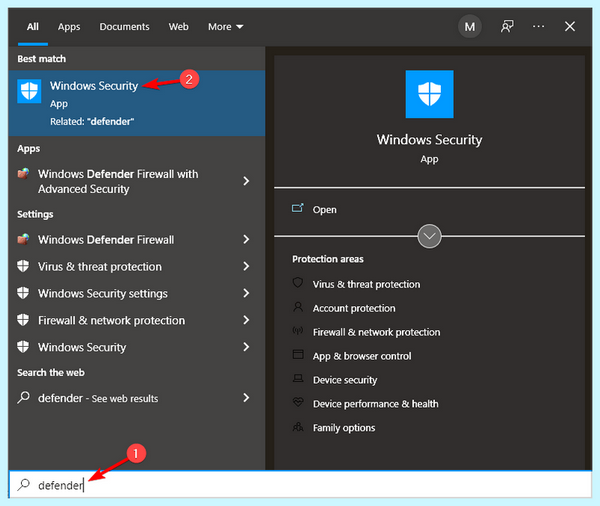Click shield icon beside Virus & threat protection setting
The image size is (600, 506).
(x=23, y=266)
